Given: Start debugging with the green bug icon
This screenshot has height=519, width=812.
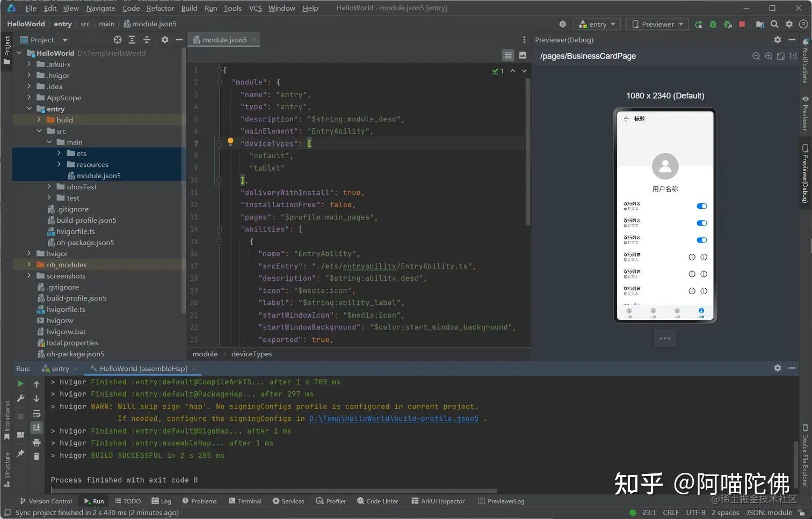Looking at the screenshot, I should pyautogui.click(x=713, y=24).
